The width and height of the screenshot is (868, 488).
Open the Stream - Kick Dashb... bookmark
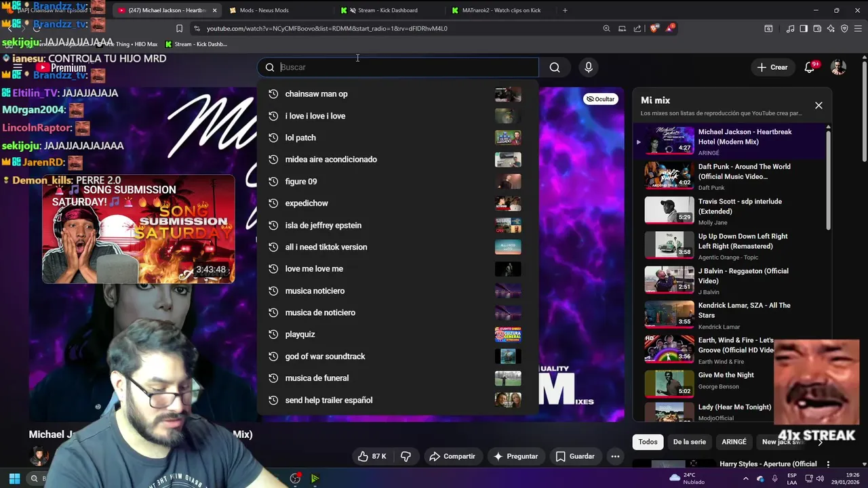pos(196,44)
